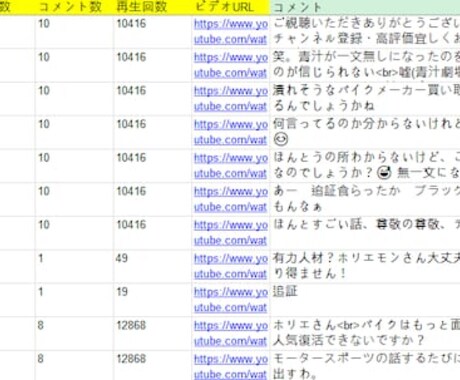Select the comment cell starting ホリエさん<br>バイク
The width and height of the screenshot is (460, 380).
365,333
